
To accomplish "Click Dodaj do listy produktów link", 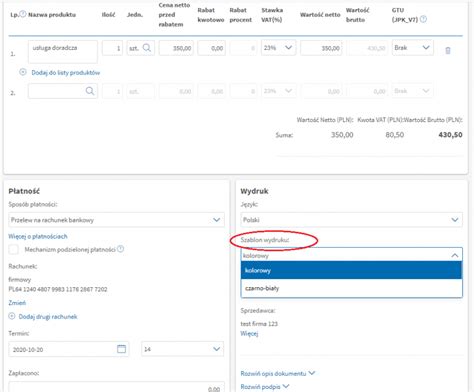I will 66,72.
